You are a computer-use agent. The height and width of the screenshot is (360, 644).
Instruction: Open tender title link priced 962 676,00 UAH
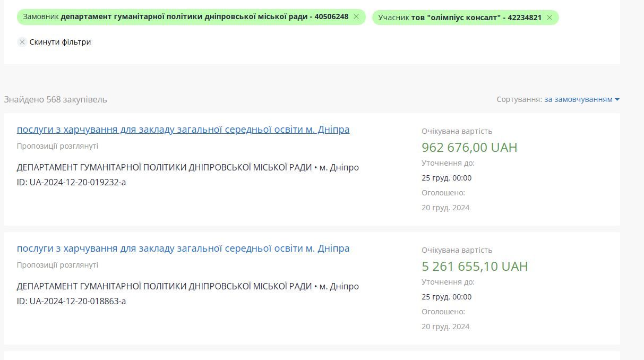183,130
